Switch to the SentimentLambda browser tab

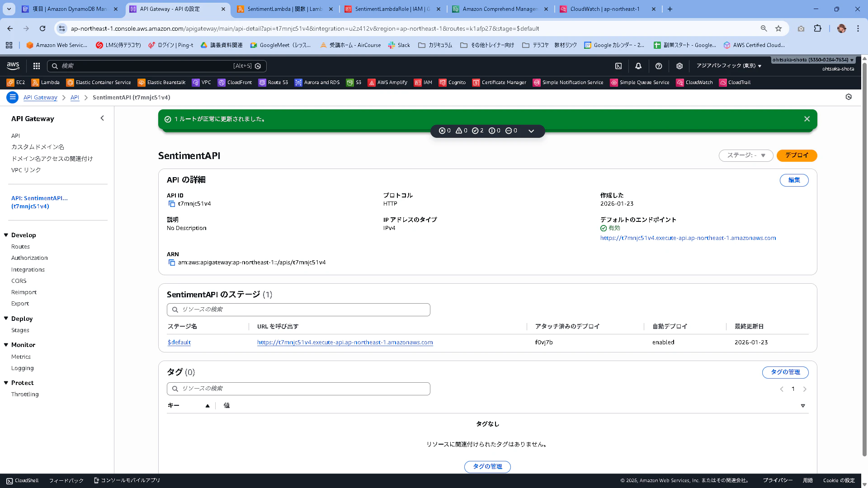(x=285, y=9)
